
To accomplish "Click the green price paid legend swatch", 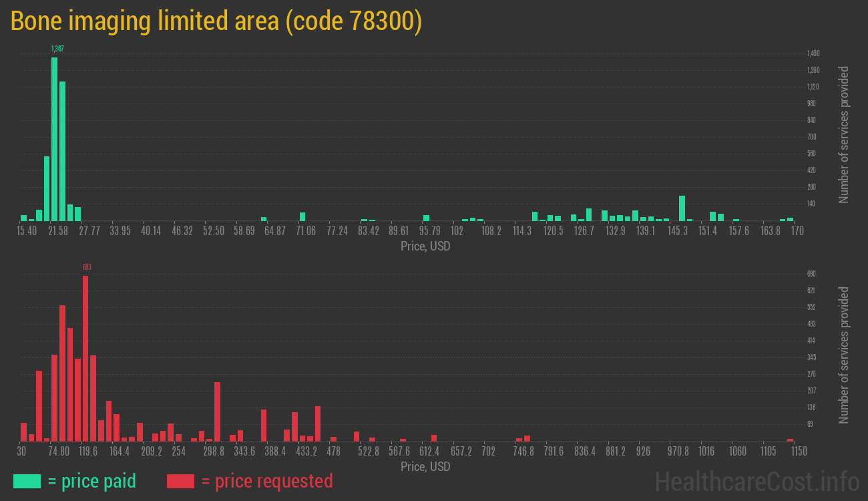I will 27,481.
